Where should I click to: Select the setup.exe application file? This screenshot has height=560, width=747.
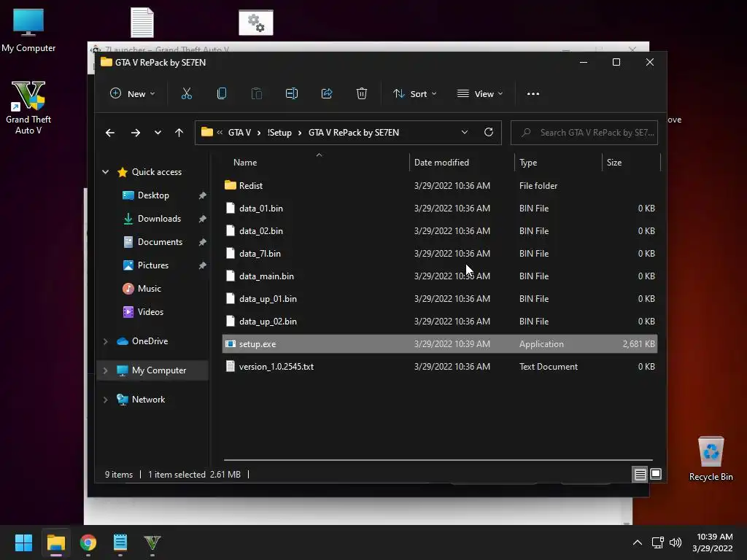pyautogui.click(x=440, y=344)
